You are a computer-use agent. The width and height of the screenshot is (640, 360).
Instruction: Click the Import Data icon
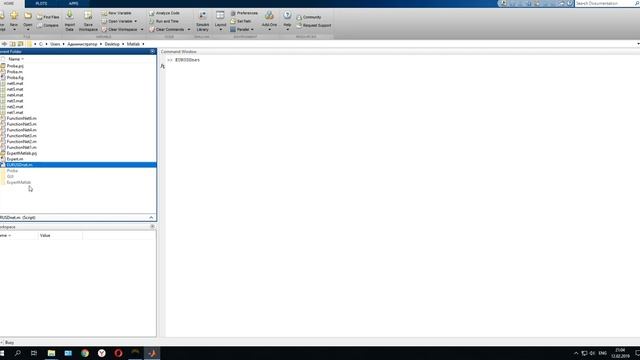click(x=70, y=16)
